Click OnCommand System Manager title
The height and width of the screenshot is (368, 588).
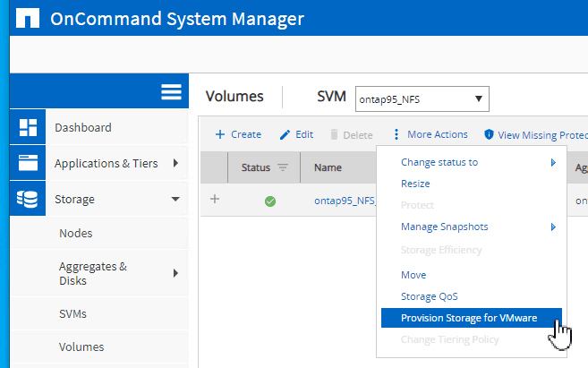click(177, 19)
